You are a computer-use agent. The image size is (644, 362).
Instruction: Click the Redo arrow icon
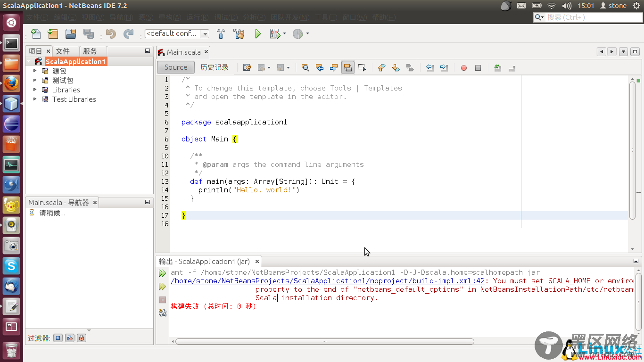(128, 33)
